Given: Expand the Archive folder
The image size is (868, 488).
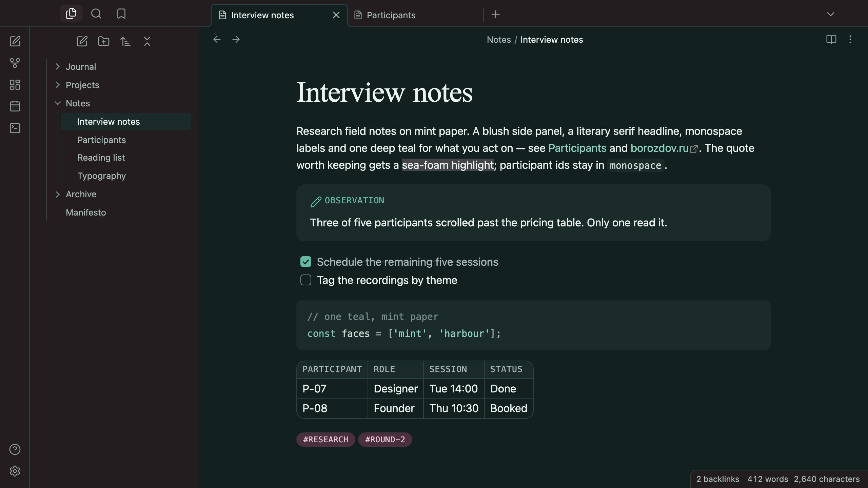Looking at the screenshot, I should [x=58, y=194].
